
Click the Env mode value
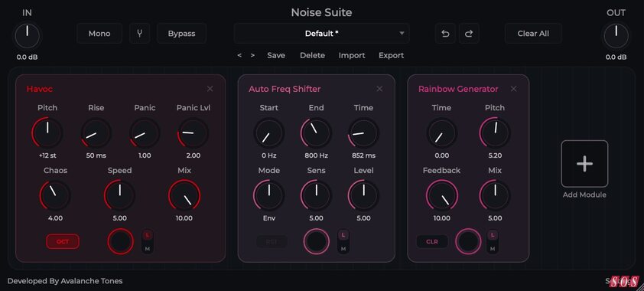click(269, 218)
